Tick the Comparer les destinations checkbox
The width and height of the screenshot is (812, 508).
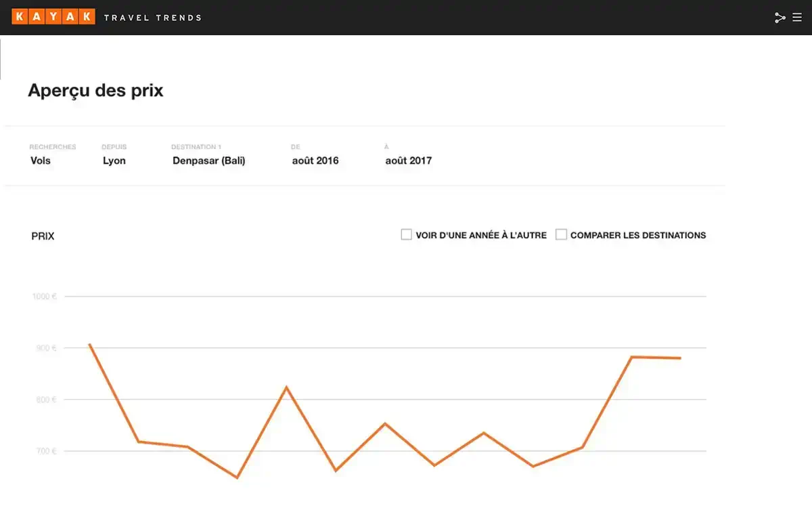[x=561, y=235]
